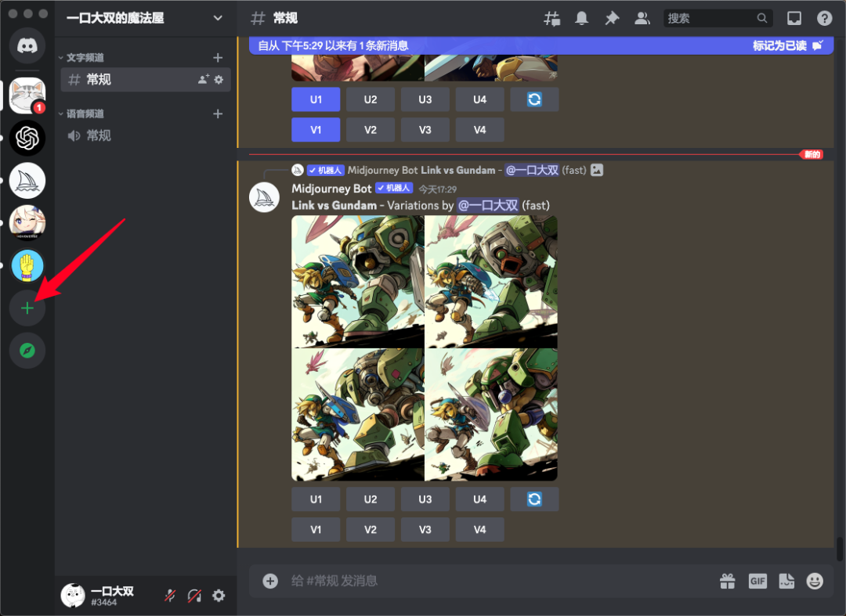Click 标记为已读 mark as read
Viewport: 846px width, 616px height.
point(788,46)
